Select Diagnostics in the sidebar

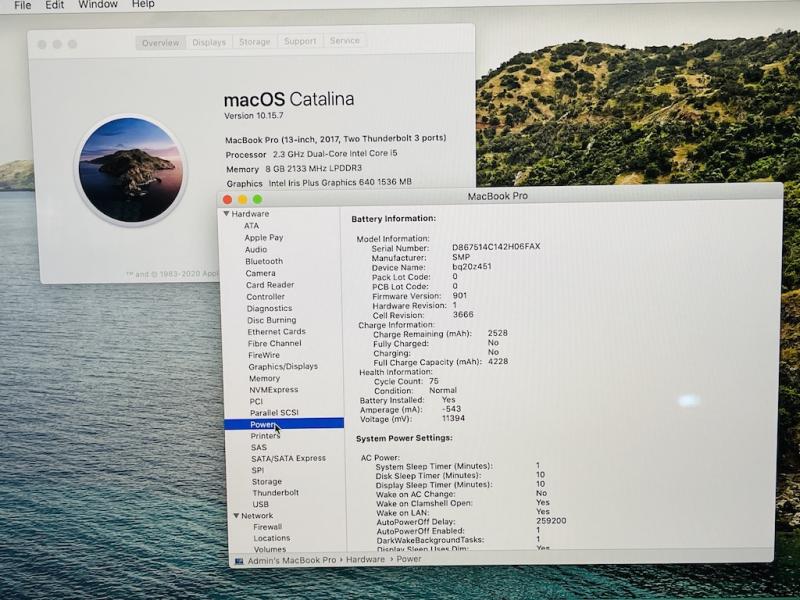point(269,308)
